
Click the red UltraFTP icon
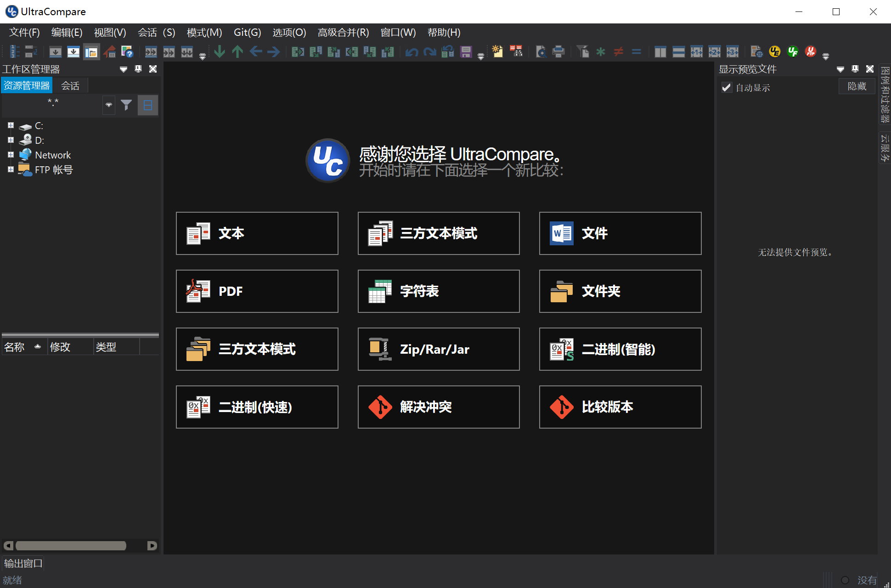(x=811, y=51)
